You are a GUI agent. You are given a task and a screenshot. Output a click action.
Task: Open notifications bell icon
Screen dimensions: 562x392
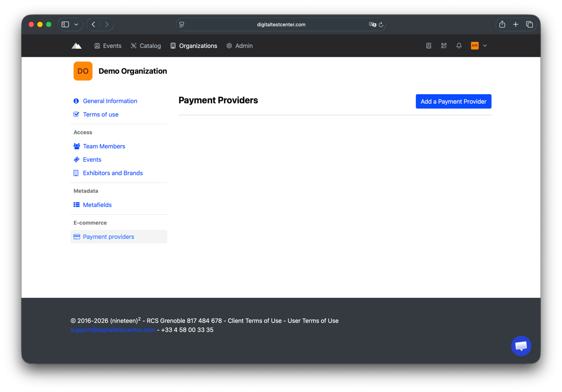point(459,46)
